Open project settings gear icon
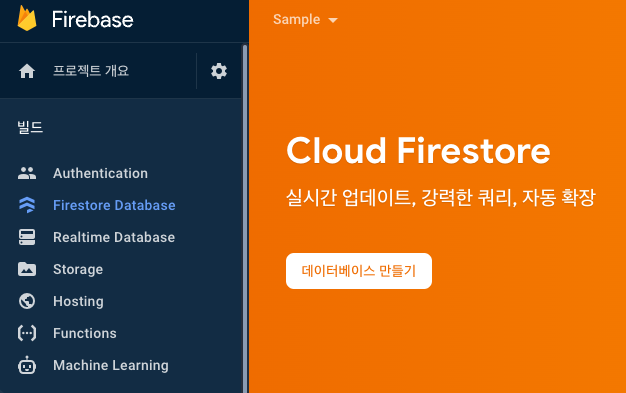 (219, 71)
